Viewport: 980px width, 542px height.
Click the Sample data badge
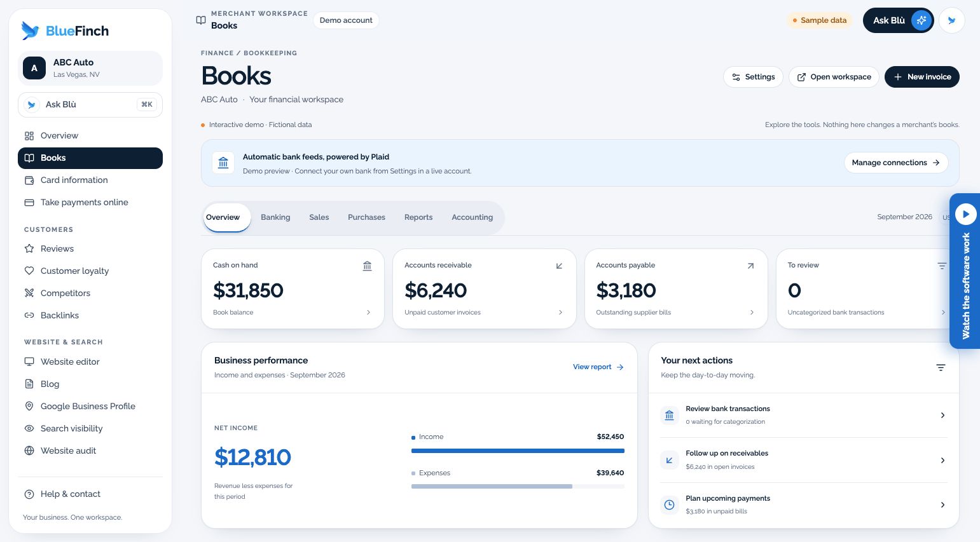(820, 20)
